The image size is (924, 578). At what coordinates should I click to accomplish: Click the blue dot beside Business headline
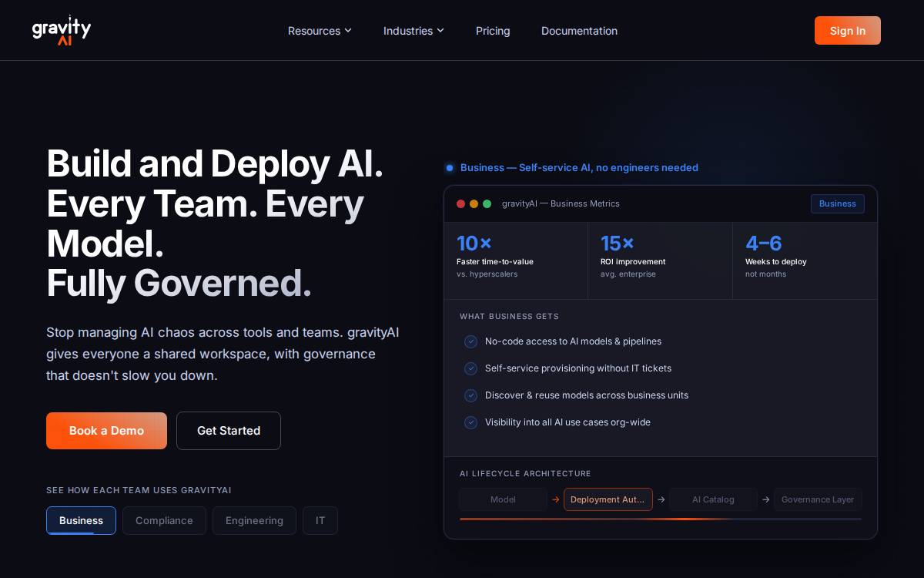click(450, 168)
